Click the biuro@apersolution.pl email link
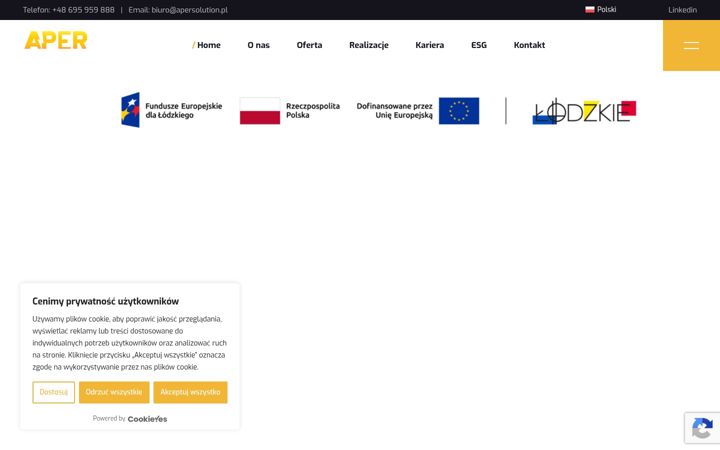720x450 pixels. coord(189,10)
